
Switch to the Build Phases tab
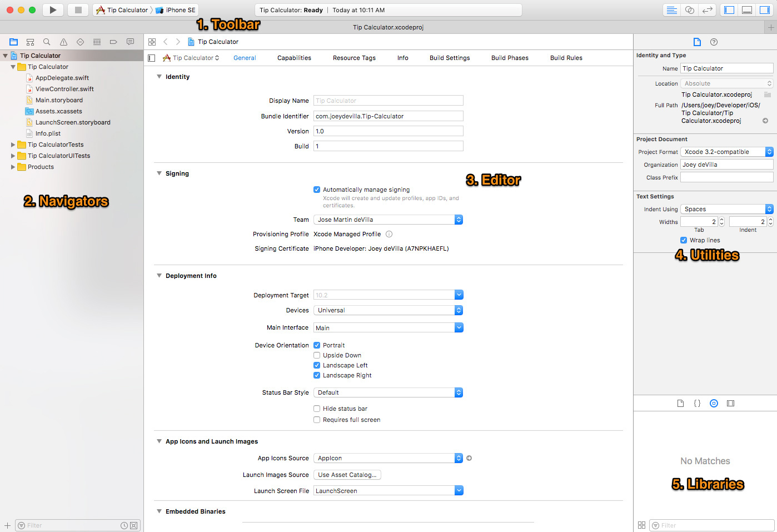click(x=510, y=58)
